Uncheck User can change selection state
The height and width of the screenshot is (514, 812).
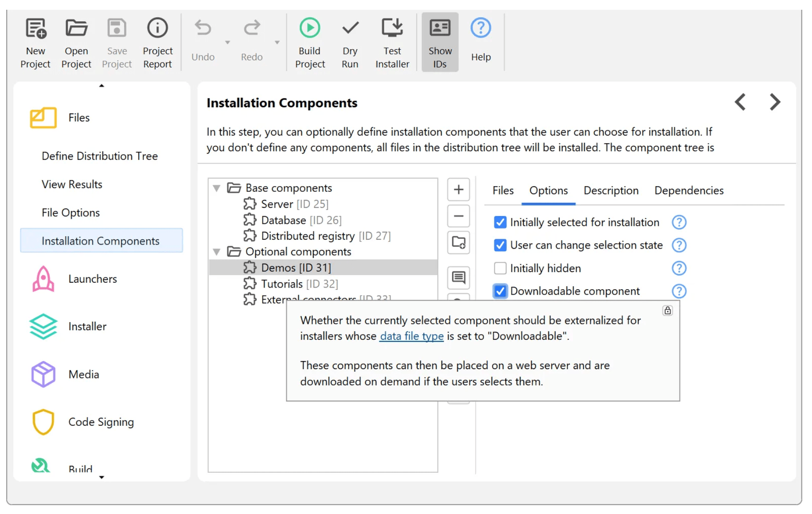tap(500, 245)
